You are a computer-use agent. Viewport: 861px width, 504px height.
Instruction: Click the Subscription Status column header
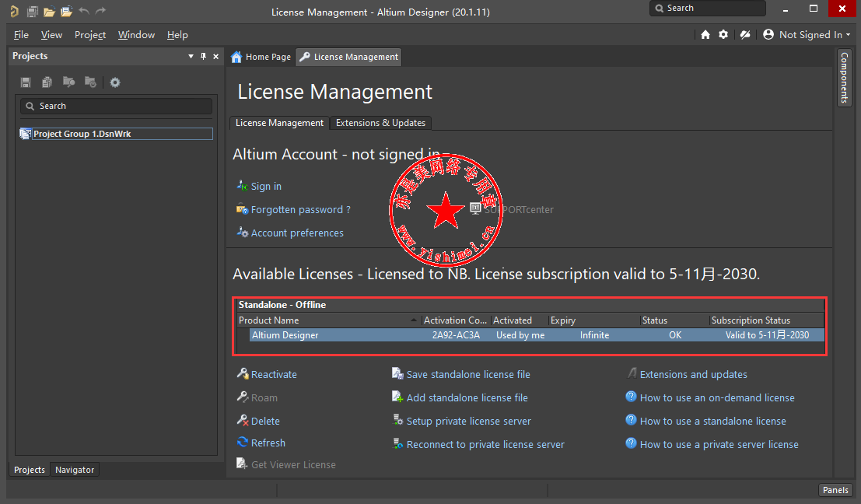click(767, 320)
